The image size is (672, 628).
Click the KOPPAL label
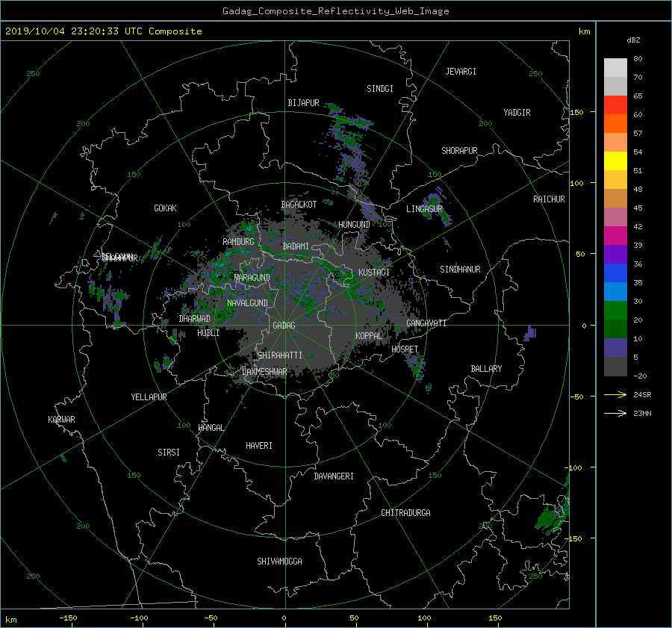pos(369,335)
